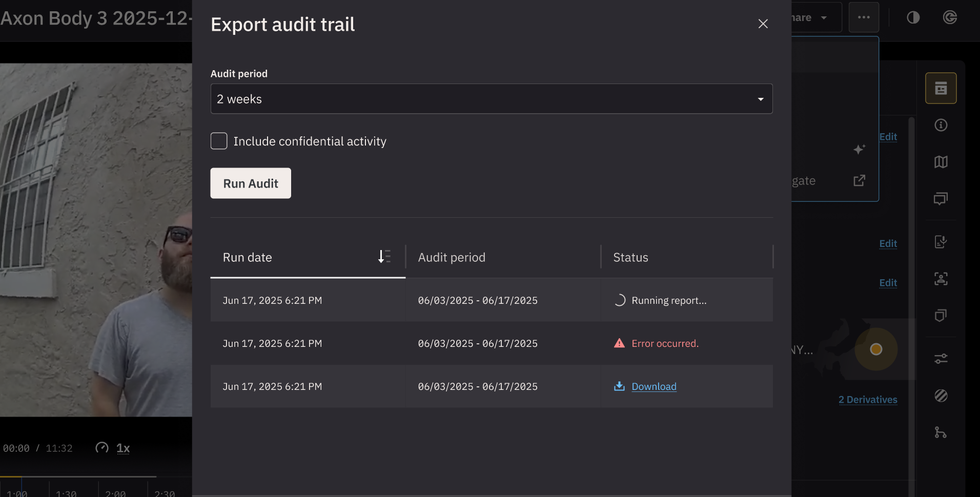Viewport: 980px width, 497px height.
Task: Click the striped redaction circle icon
Action: (x=941, y=396)
